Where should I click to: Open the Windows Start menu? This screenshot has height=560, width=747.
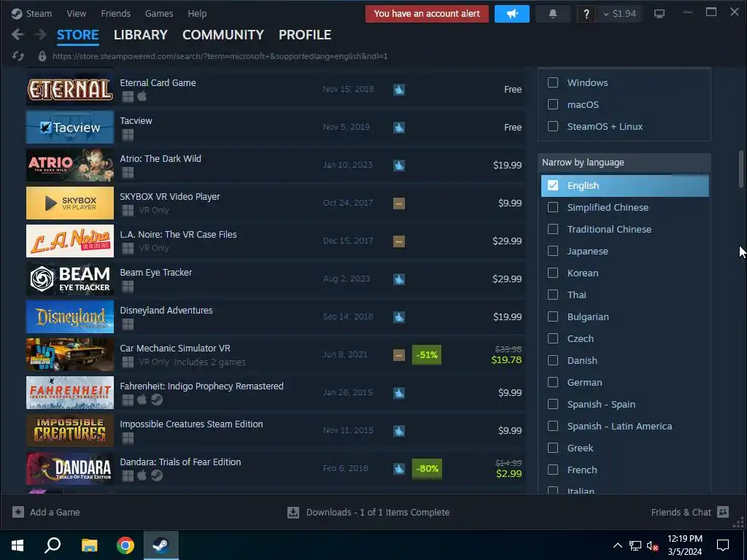[x=18, y=545]
